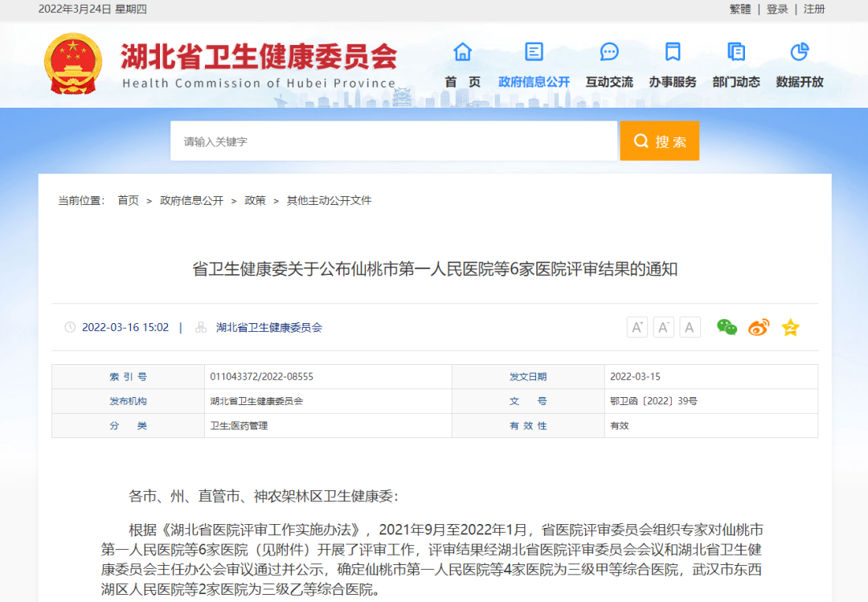Open the 登录 login link
The image size is (868, 602).
777,9
